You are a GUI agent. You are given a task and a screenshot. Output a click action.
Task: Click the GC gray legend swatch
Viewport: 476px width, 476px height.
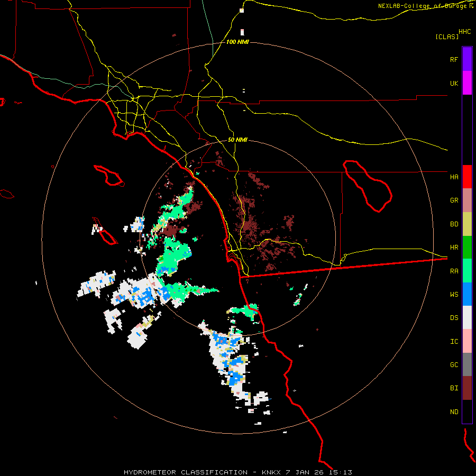click(467, 364)
